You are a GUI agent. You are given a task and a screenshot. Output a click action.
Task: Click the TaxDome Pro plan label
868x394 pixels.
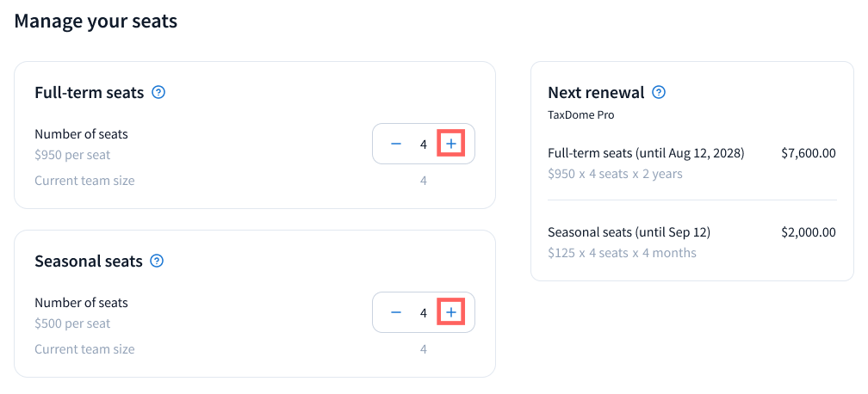click(x=581, y=114)
